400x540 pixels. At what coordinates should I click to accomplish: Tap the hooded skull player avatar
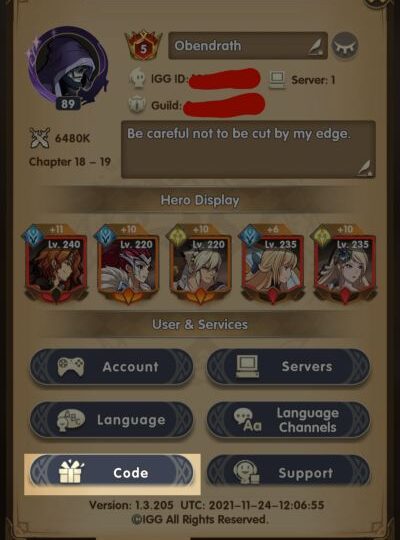tap(68, 67)
